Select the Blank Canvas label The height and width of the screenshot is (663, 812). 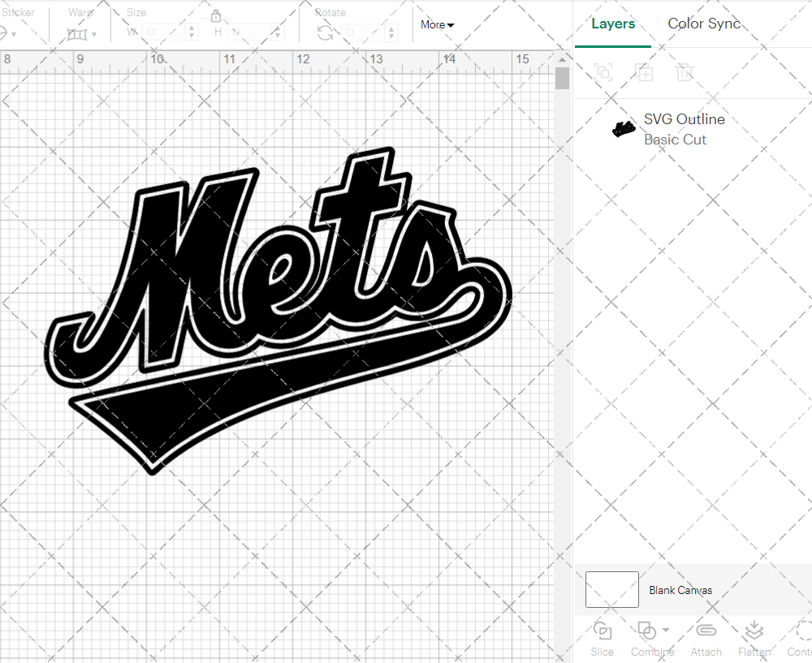[x=680, y=590]
